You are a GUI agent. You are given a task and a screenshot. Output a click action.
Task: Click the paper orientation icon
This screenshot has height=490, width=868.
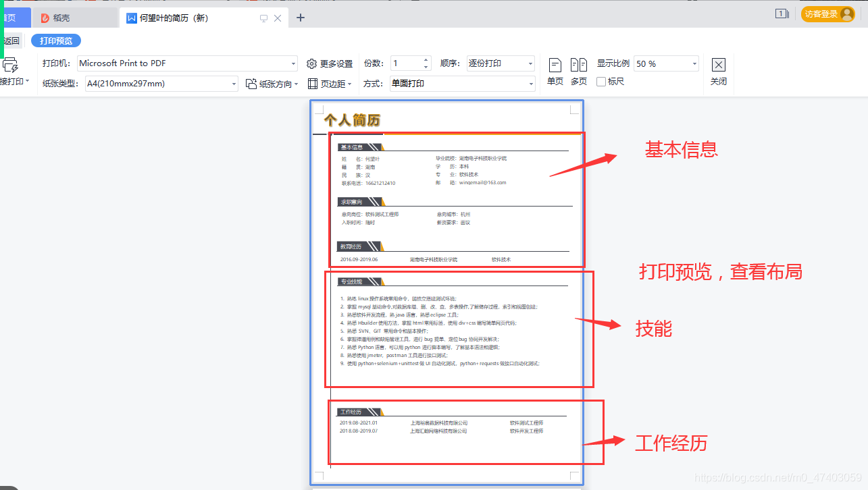pos(251,84)
